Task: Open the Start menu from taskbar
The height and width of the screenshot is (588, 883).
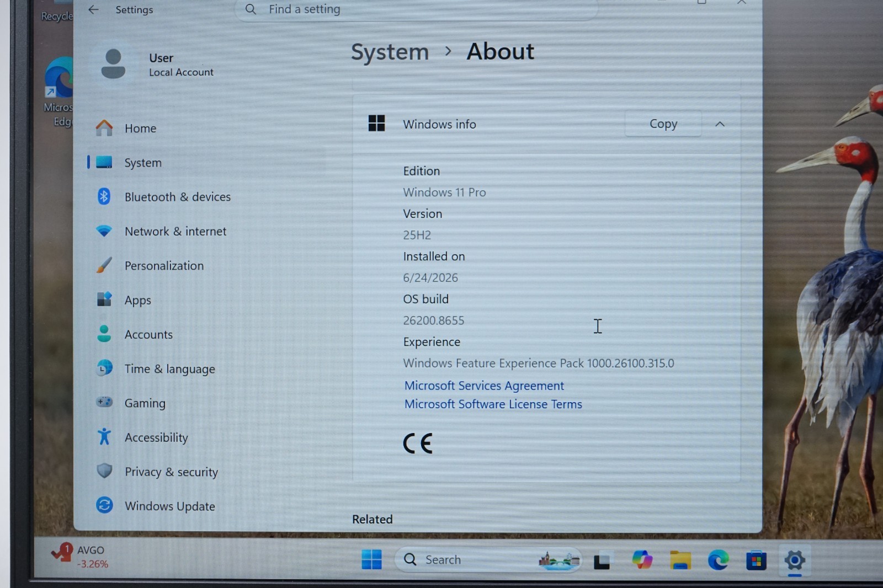Action: click(x=371, y=559)
